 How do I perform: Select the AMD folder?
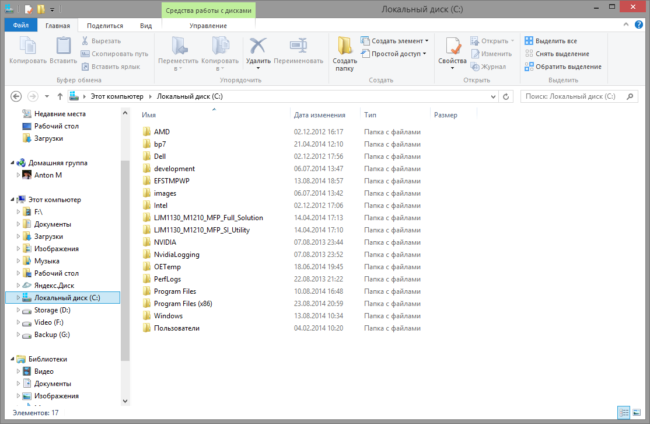tap(162, 132)
